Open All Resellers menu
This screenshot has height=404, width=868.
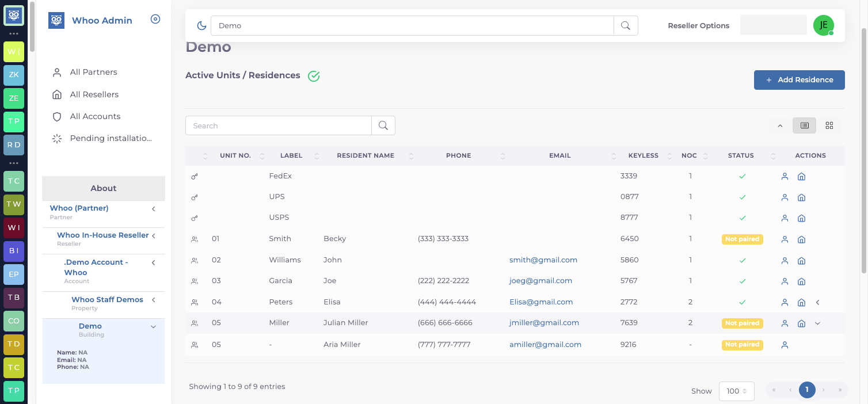(x=94, y=94)
